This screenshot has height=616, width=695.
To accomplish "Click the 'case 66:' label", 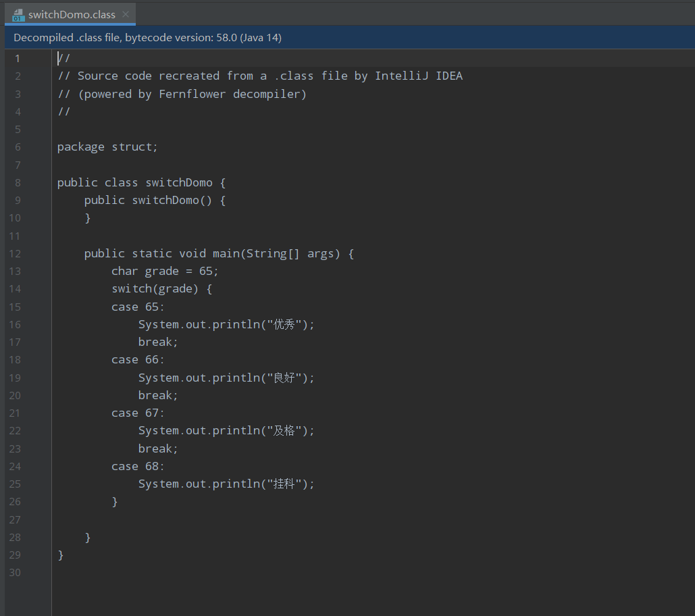I will pyautogui.click(x=138, y=360).
